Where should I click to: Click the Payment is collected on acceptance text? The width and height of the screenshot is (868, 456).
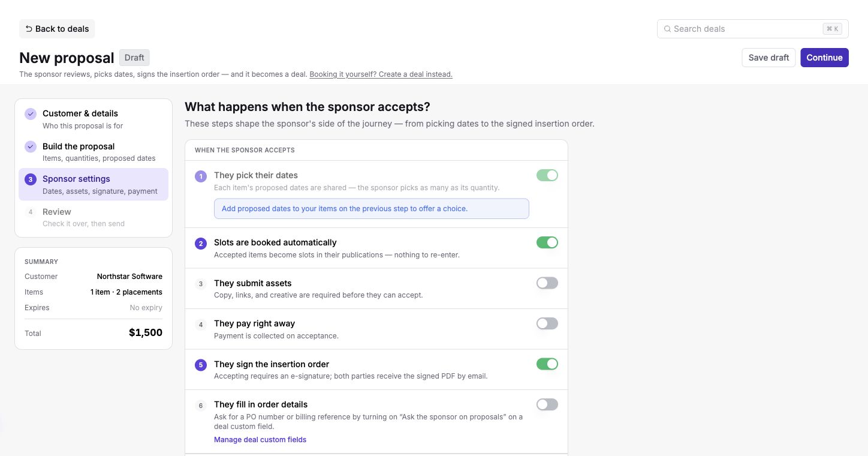(276, 336)
